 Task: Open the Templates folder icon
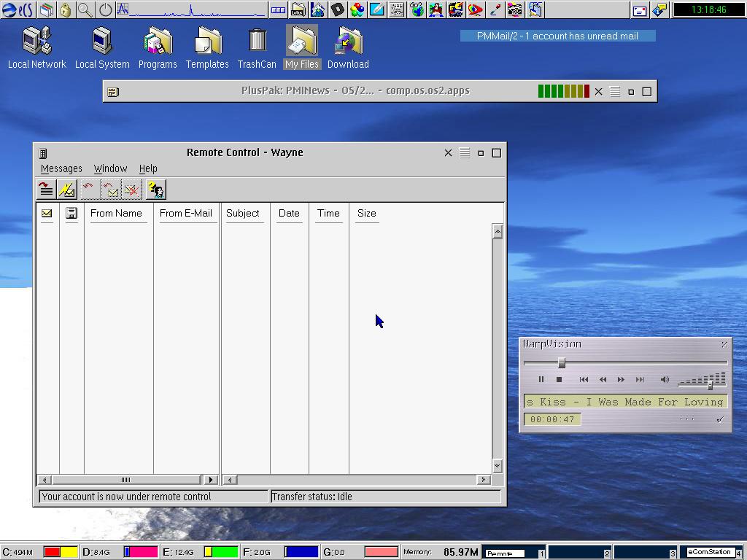click(207, 48)
